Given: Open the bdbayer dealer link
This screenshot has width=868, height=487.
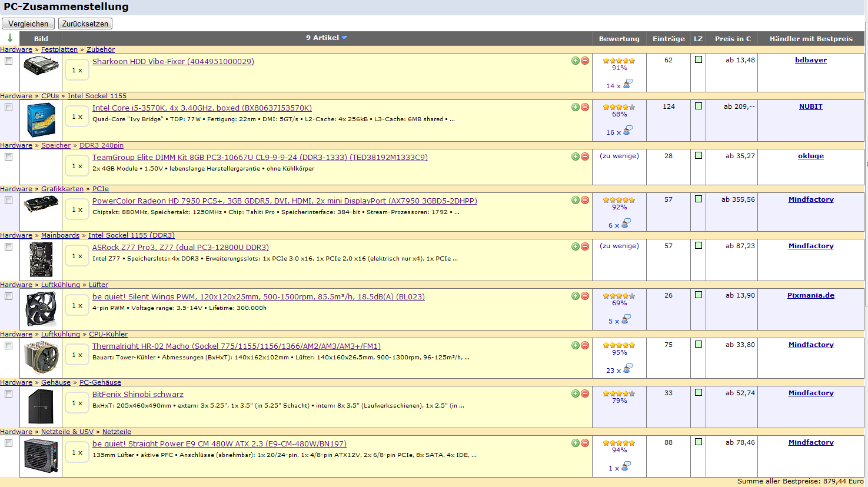Looking at the screenshot, I should click(811, 60).
